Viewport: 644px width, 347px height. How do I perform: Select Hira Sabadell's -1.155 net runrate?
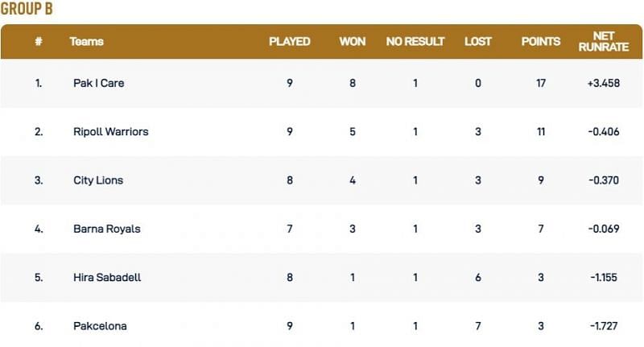(x=603, y=278)
